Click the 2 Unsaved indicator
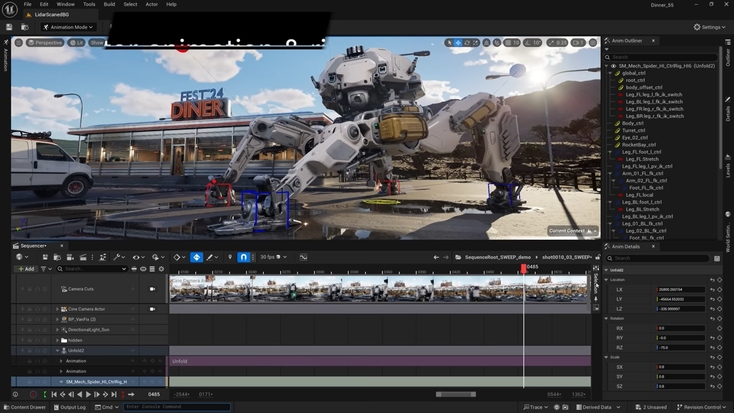Image resolution: width=734 pixels, height=413 pixels. [x=651, y=407]
